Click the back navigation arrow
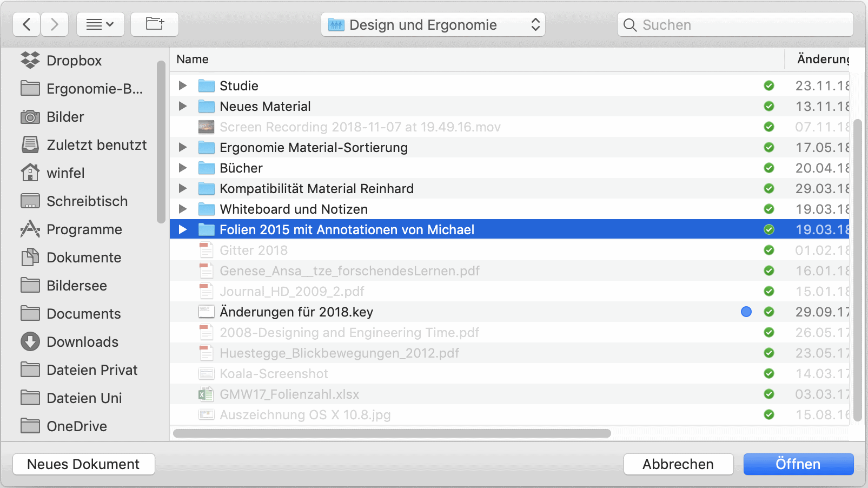This screenshot has height=488, width=868. [x=26, y=25]
